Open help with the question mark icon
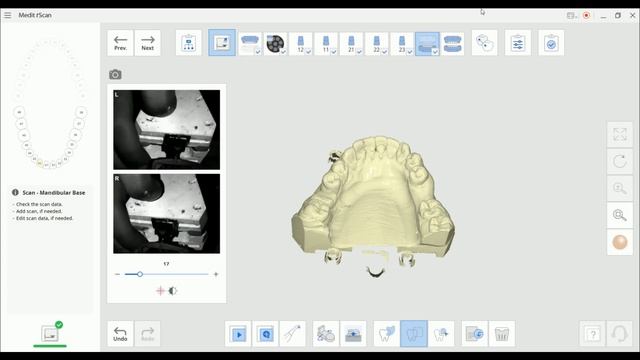The width and height of the screenshot is (640, 360). [x=593, y=334]
